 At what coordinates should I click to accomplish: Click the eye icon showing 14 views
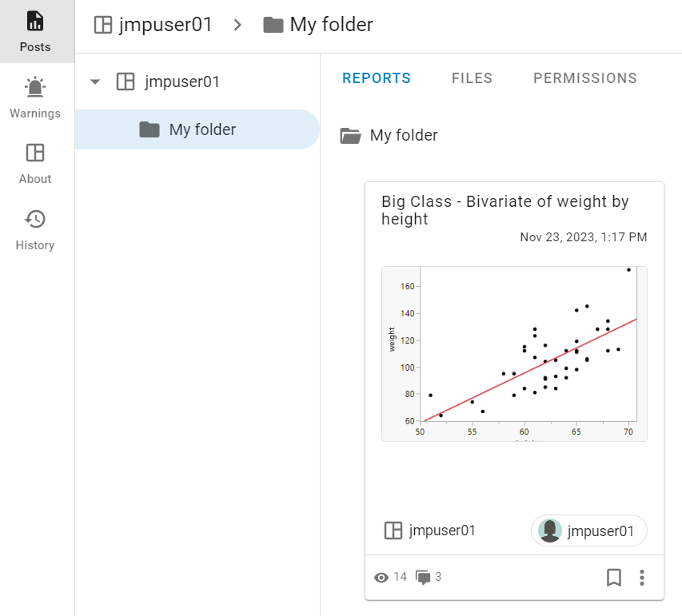(383, 577)
